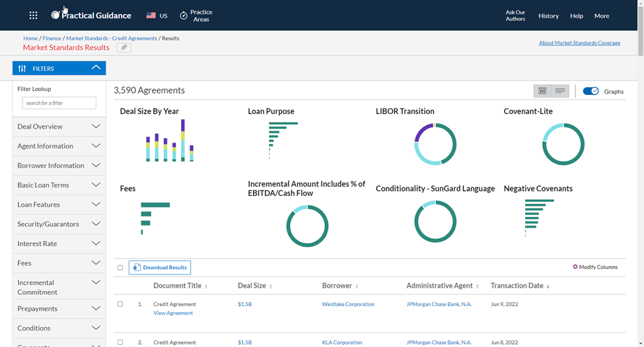Expand the Deal Overview filter
Viewport: 644px width, 347px height.
pyautogui.click(x=59, y=126)
